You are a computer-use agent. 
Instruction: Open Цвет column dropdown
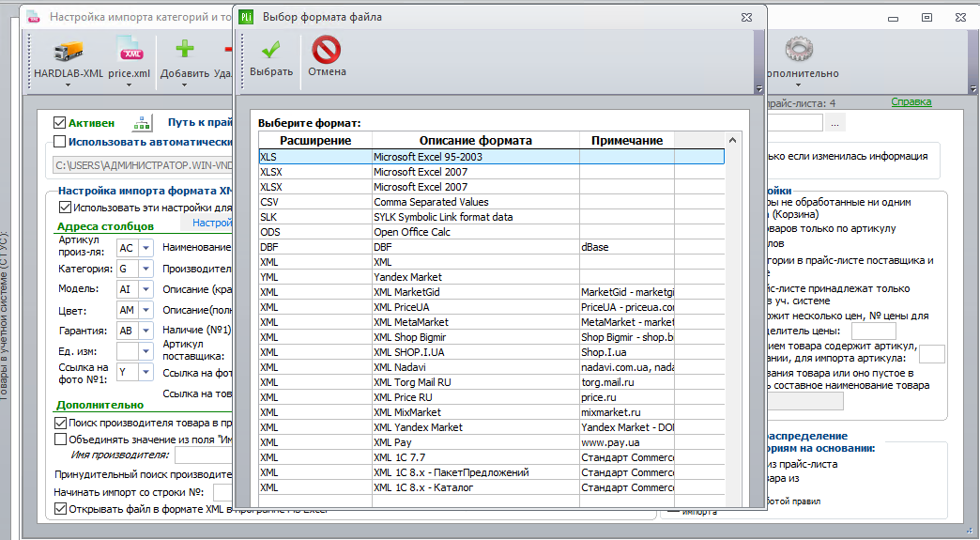(145, 310)
